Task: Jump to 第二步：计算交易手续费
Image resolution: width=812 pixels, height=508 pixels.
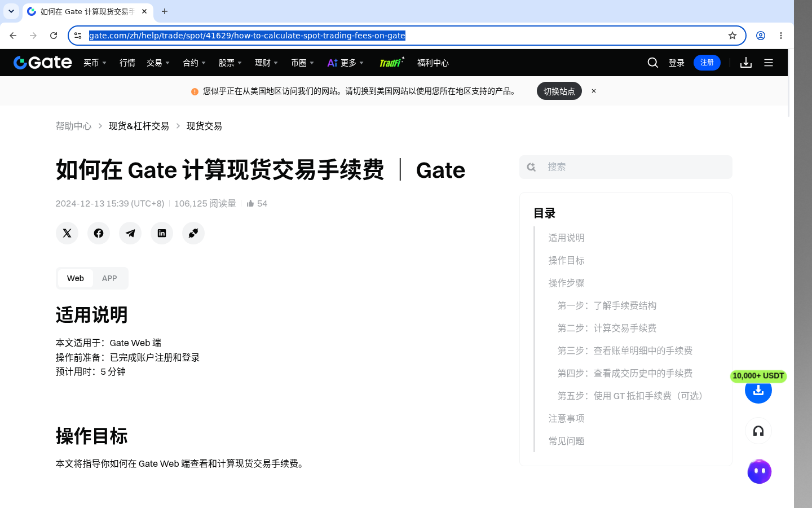Action: click(x=607, y=328)
